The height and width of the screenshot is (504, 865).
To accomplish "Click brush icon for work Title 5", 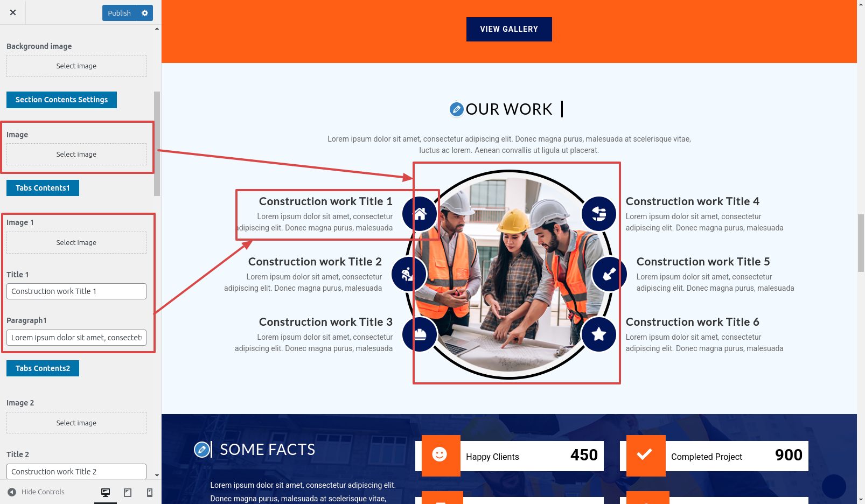I will pyautogui.click(x=609, y=274).
